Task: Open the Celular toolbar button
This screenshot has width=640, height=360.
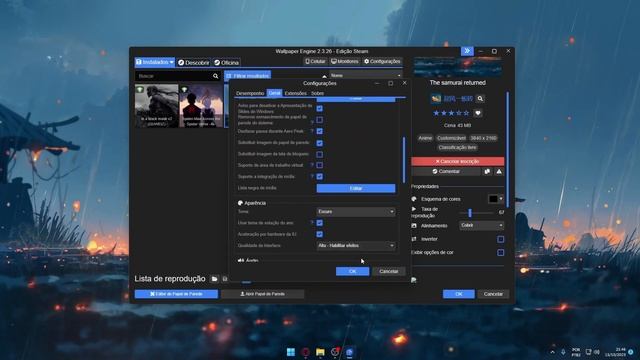Action: click(316, 62)
